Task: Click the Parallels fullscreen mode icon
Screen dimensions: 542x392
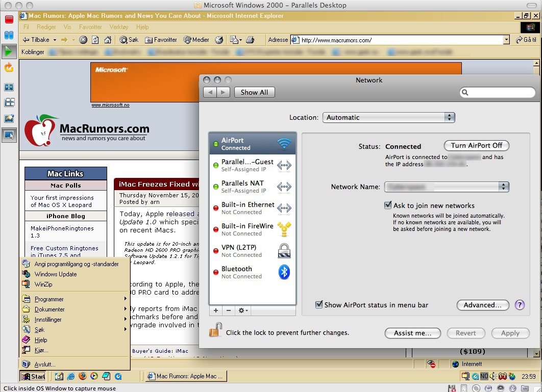Action: pos(9,87)
